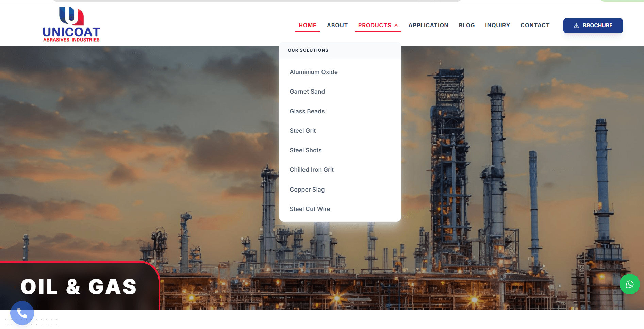Collapse the Products dropdown chevron

click(x=396, y=26)
